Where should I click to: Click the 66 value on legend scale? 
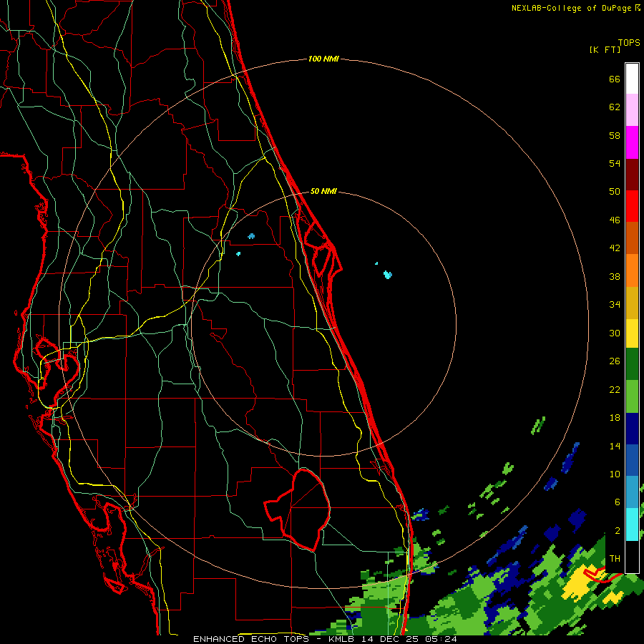click(615, 79)
